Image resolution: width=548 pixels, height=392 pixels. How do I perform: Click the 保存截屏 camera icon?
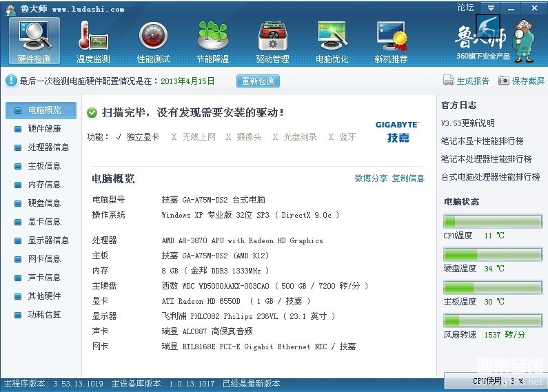(503, 81)
